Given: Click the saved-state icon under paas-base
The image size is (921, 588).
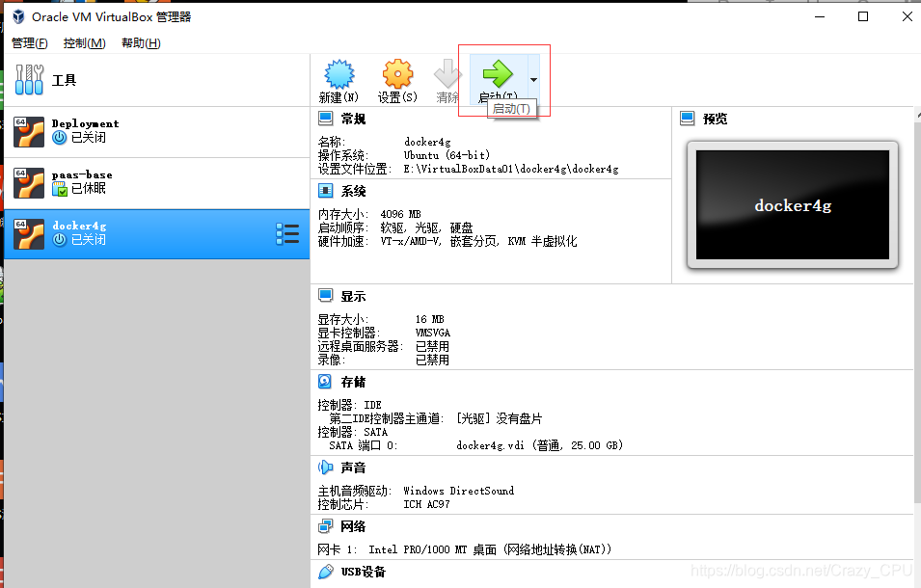Looking at the screenshot, I should (x=60, y=188).
